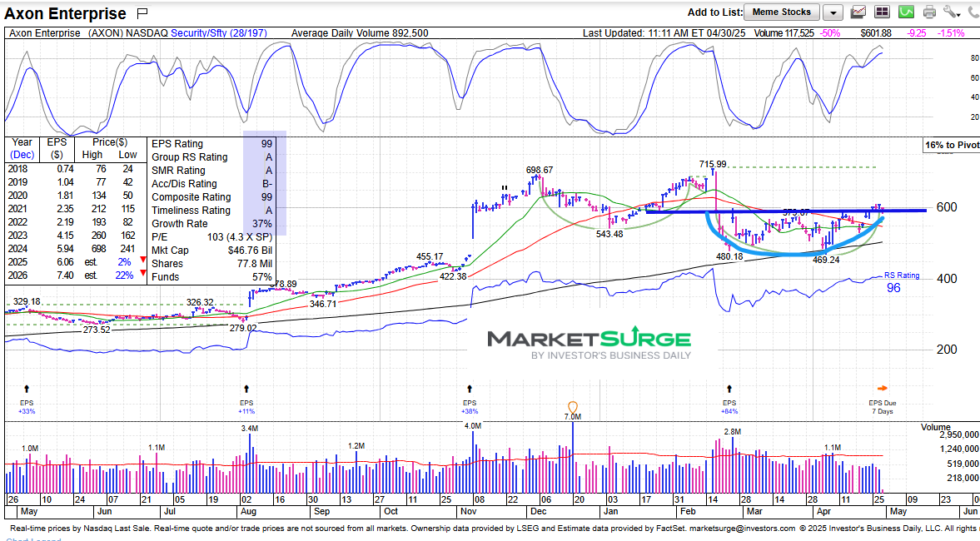Click the Nov month label on date axis
This screenshot has width=980, height=541.
point(467,511)
